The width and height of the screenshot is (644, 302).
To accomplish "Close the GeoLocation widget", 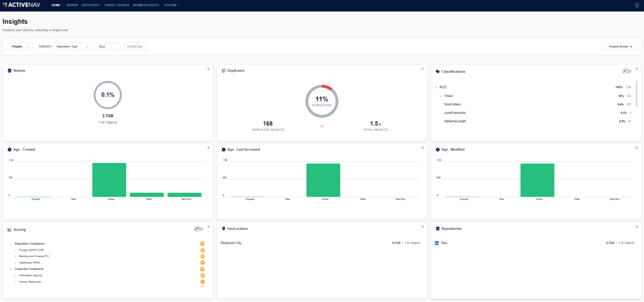I will 422,227.
